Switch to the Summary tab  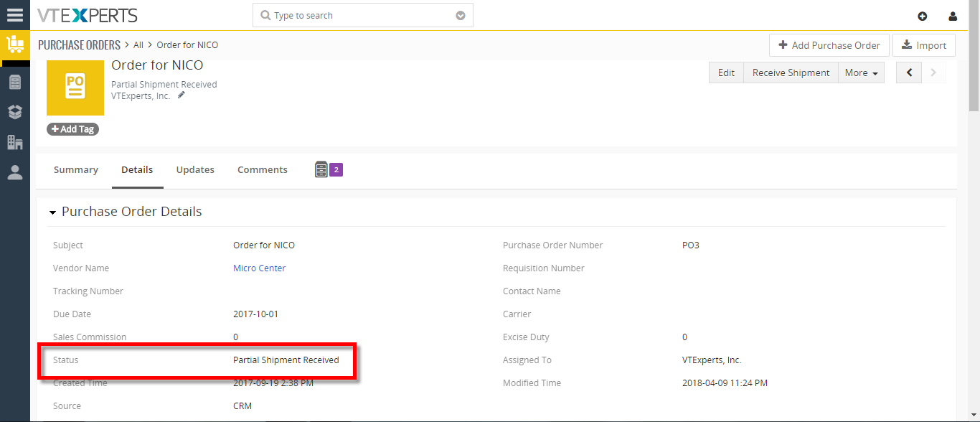(76, 170)
